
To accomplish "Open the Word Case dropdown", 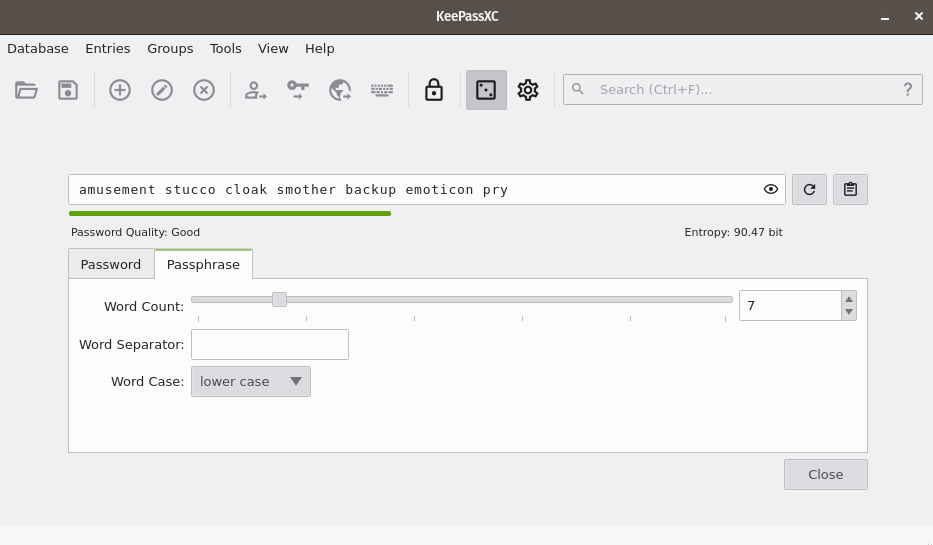I will (251, 381).
